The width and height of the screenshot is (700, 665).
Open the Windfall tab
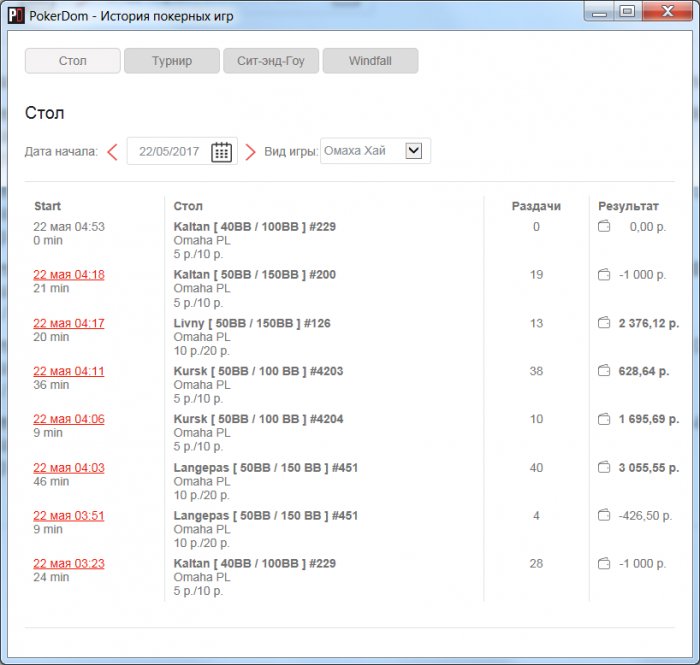point(371,61)
